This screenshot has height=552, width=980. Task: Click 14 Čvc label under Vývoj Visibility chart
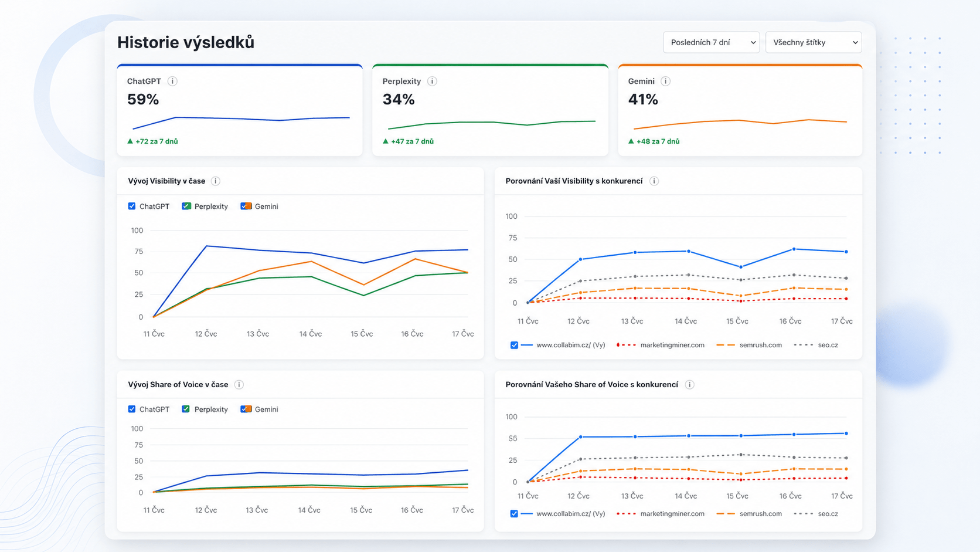click(x=311, y=334)
